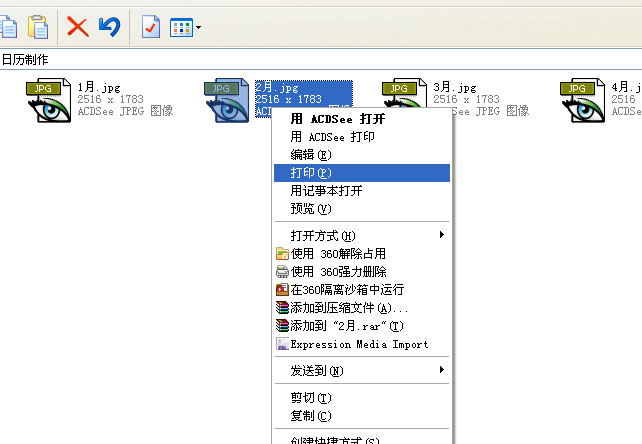Select 复制(C) in context menu
The image size is (642, 444).
click(362, 416)
